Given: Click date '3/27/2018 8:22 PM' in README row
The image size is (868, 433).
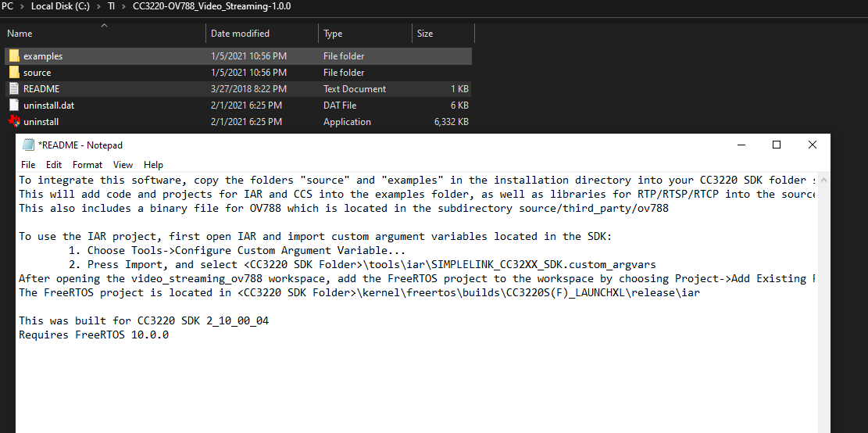Looking at the screenshot, I should coord(248,88).
